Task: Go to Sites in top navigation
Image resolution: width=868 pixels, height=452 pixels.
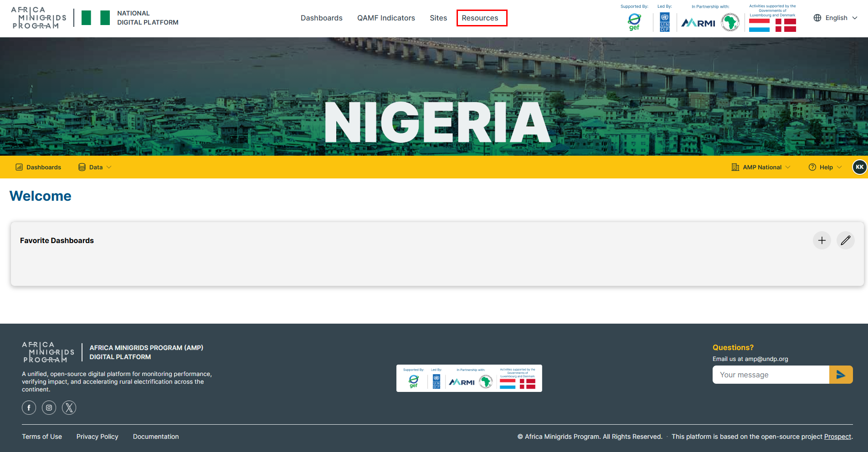Action: tap(438, 18)
